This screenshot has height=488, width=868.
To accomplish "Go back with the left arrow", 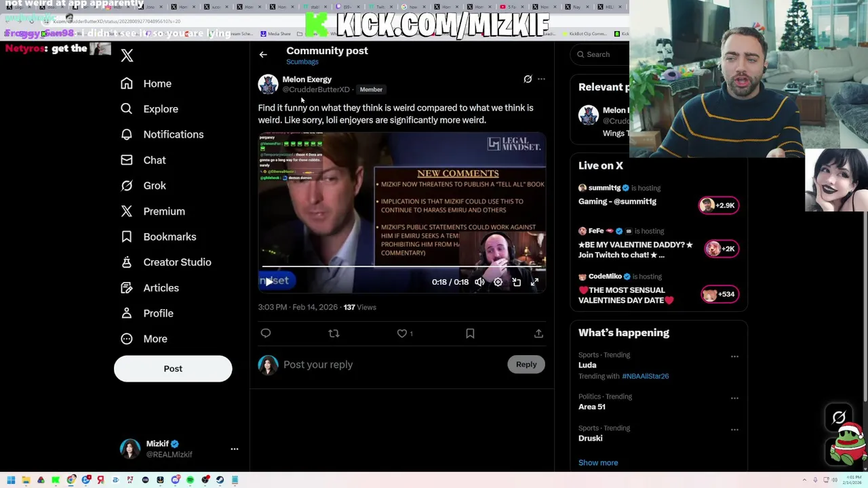I will pos(263,55).
